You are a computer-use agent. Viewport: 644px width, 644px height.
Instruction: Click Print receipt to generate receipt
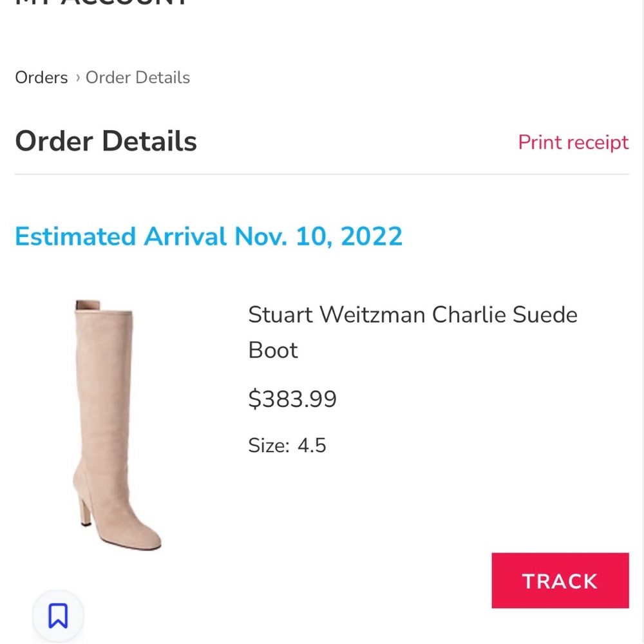click(x=573, y=142)
